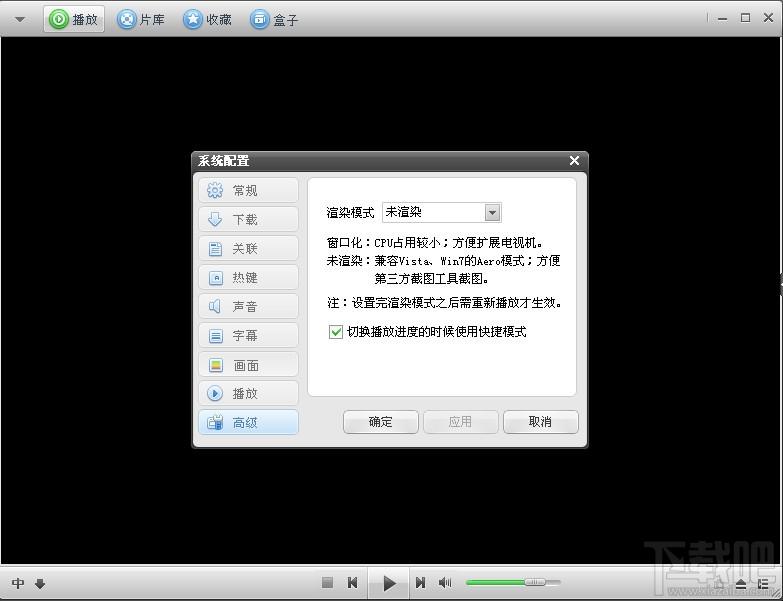The width and height of the screenshot is (783, 601).
Task: Select the 高级 settings category
Action: point(248,422)
